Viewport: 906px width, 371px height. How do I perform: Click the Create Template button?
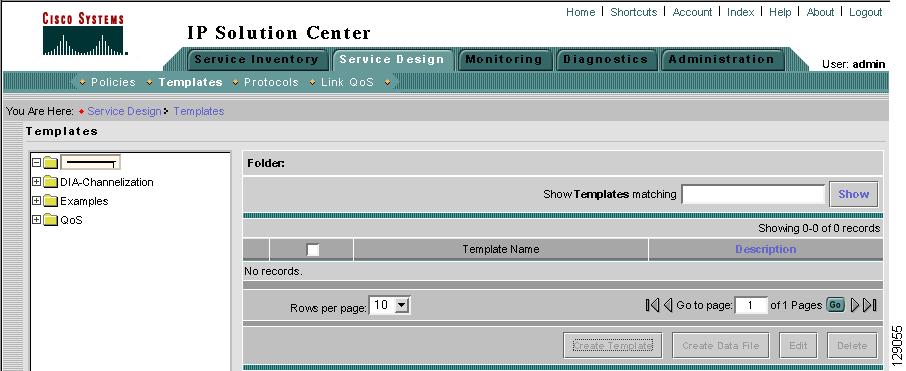tap(612, 346)
